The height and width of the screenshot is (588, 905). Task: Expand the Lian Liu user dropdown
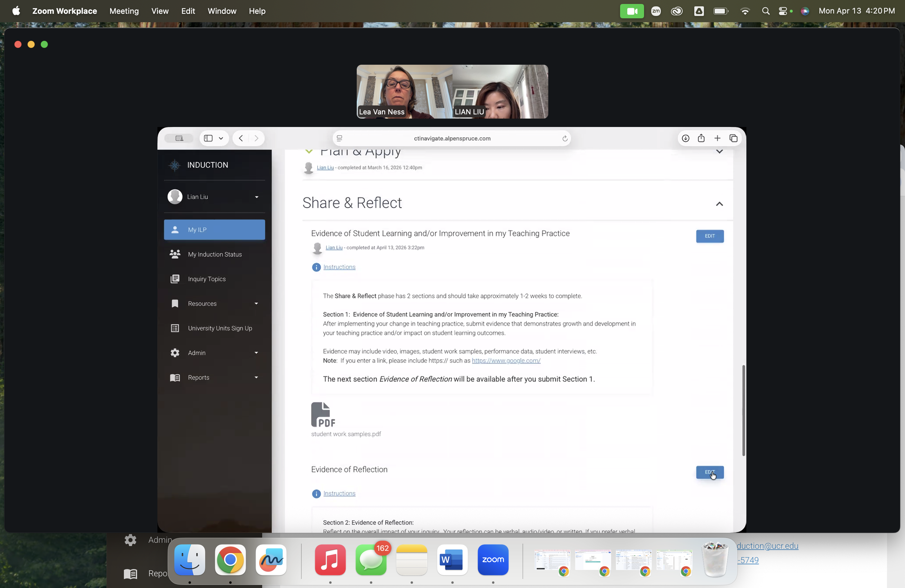pos(256,197)
